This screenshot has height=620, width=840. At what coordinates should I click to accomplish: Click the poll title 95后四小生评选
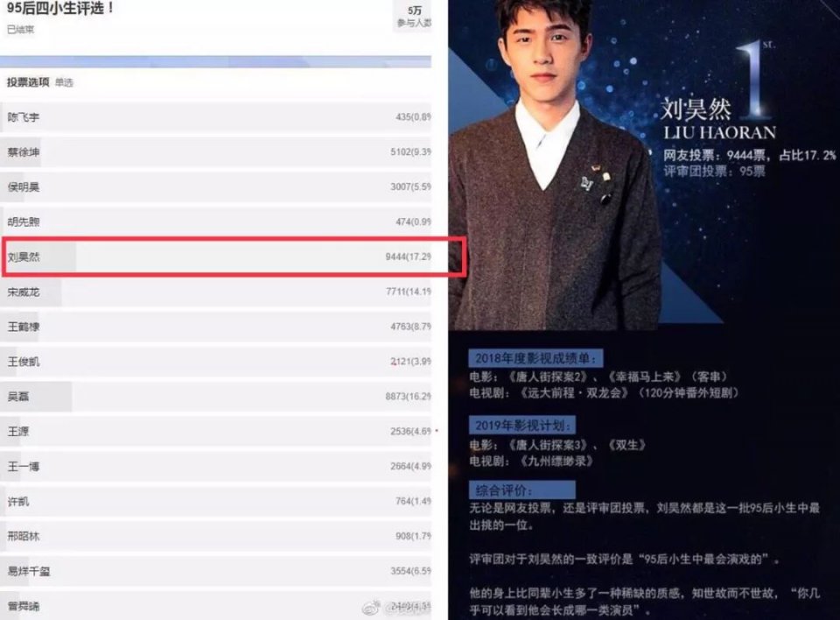click(x=60, y=9)
